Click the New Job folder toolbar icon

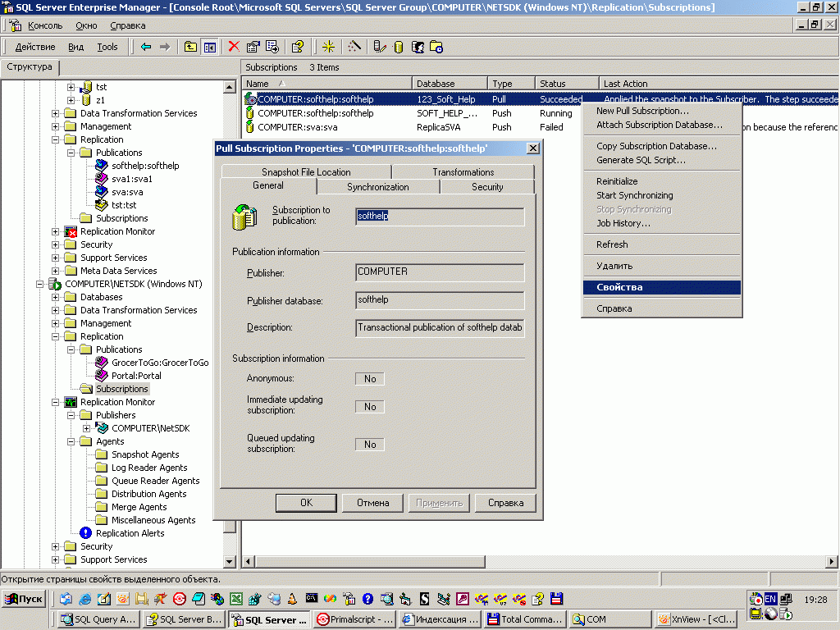436,47
